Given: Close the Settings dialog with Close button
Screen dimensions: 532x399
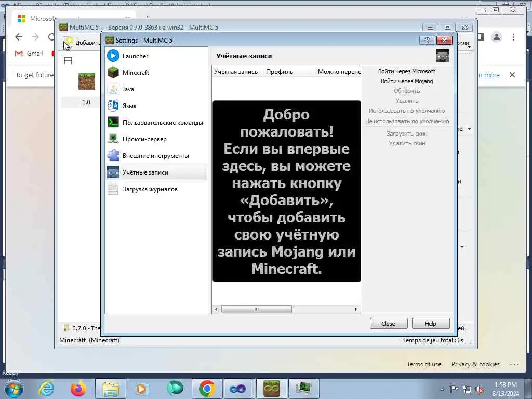Looking at the screenshot, I should (x=389, y=324).
